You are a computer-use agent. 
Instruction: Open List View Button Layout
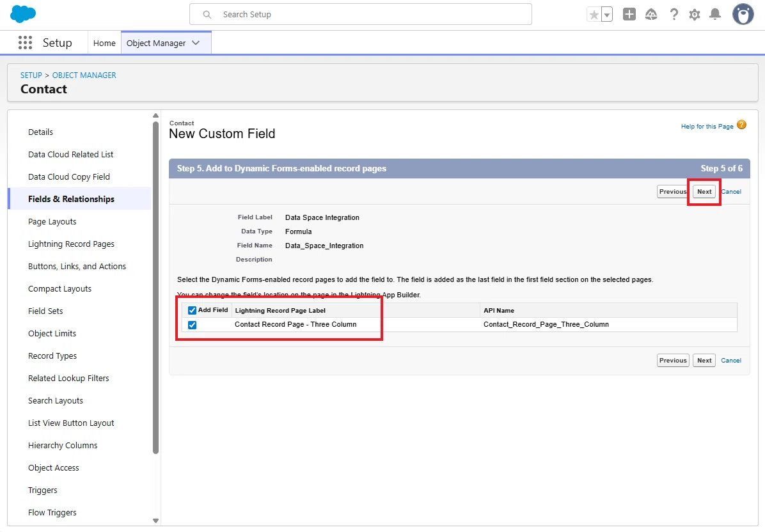(x=71, y=423)
